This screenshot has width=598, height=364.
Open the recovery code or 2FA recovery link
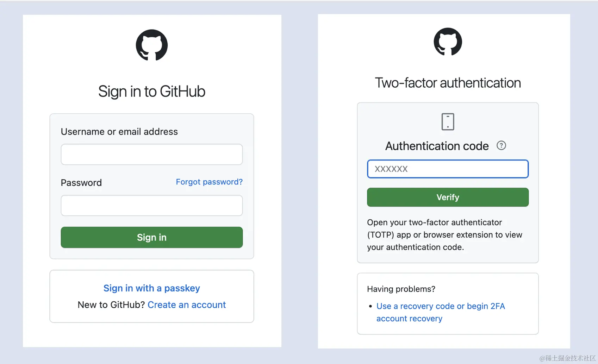(440, 306)
